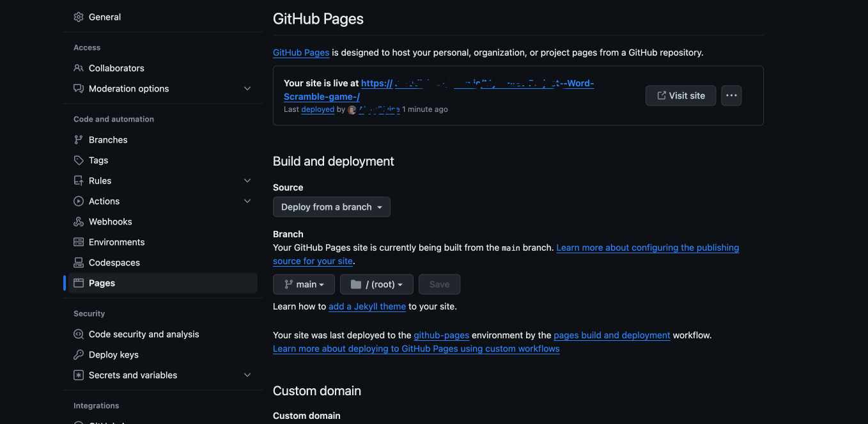Select the Pages sidebar item

163,283
